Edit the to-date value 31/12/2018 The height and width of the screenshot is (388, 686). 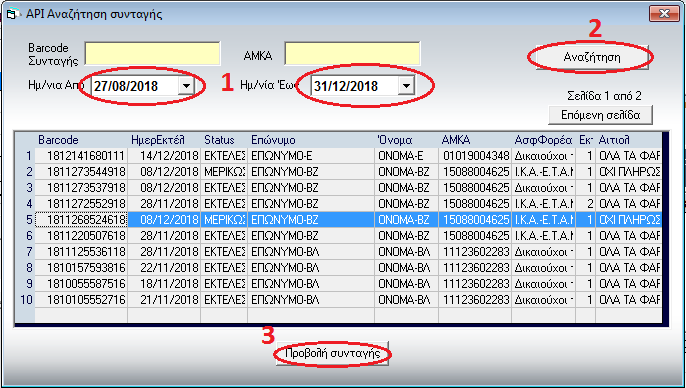[346, 86]
